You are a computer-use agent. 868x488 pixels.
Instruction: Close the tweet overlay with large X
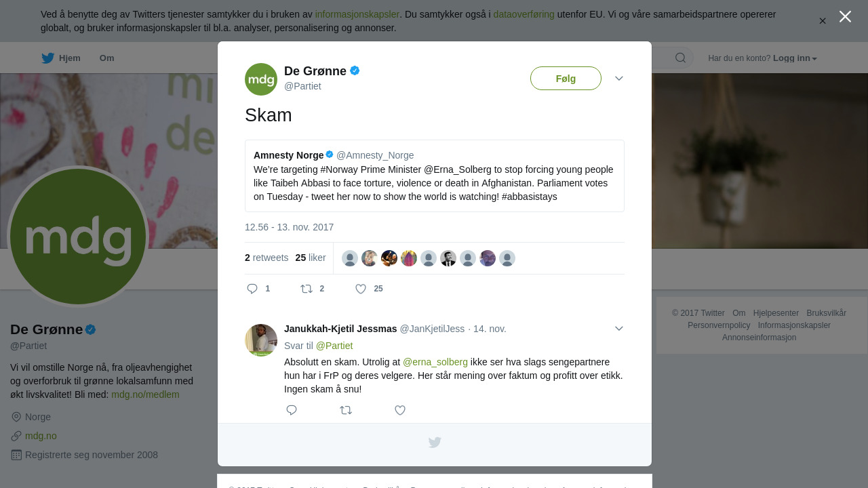click(845, 16)
